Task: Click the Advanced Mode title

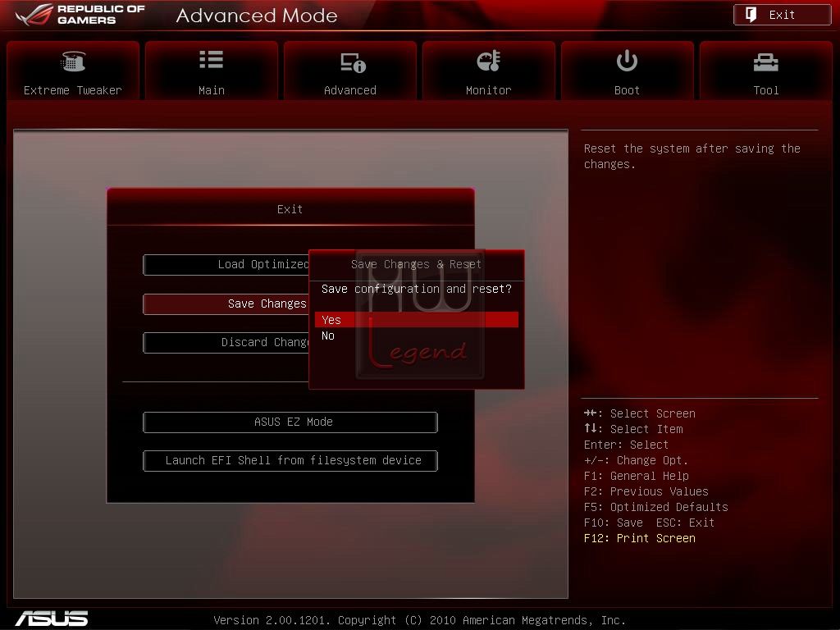Action: [257, 16]
